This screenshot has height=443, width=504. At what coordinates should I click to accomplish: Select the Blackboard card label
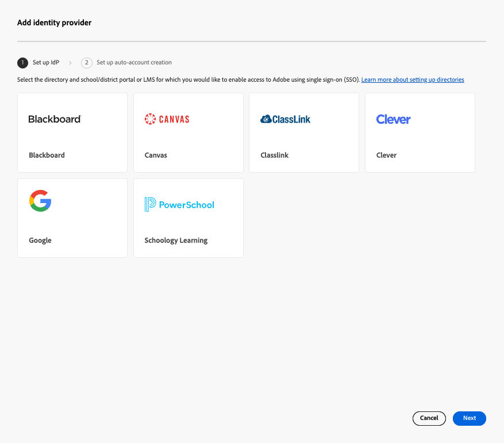click(47, 155)
